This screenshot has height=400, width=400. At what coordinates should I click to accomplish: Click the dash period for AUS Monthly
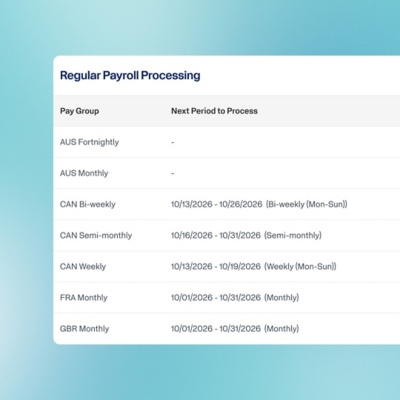click(173, 173)
